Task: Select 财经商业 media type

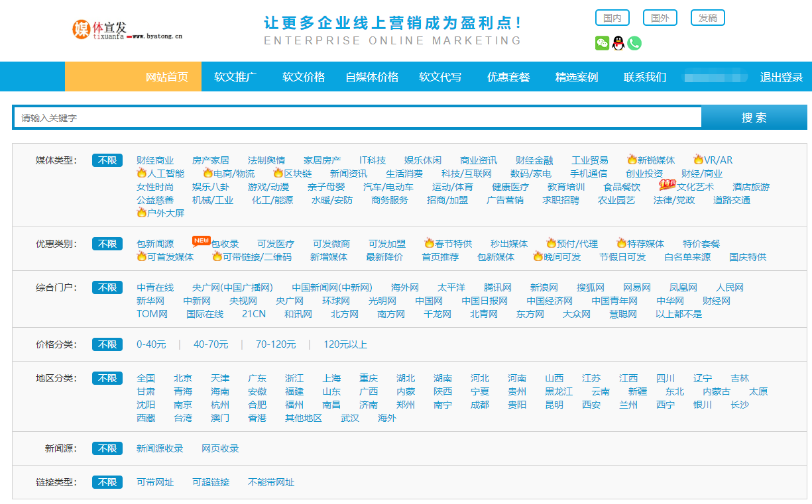Action: pos(155,160)
